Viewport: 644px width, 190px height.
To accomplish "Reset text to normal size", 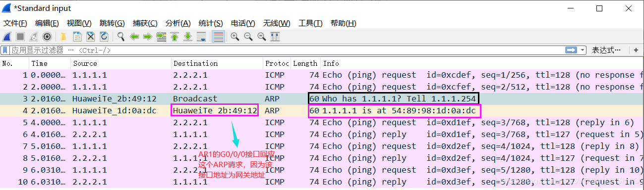I will (x=261, y=37).
